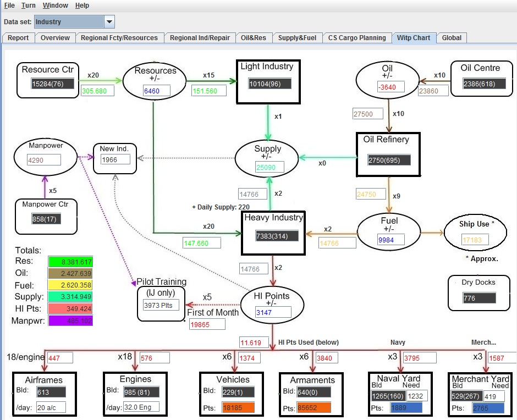This screenshot has height=420, width=517.
Task: Switch to the Oil&Res tab
Action: (x=253, y=38)
